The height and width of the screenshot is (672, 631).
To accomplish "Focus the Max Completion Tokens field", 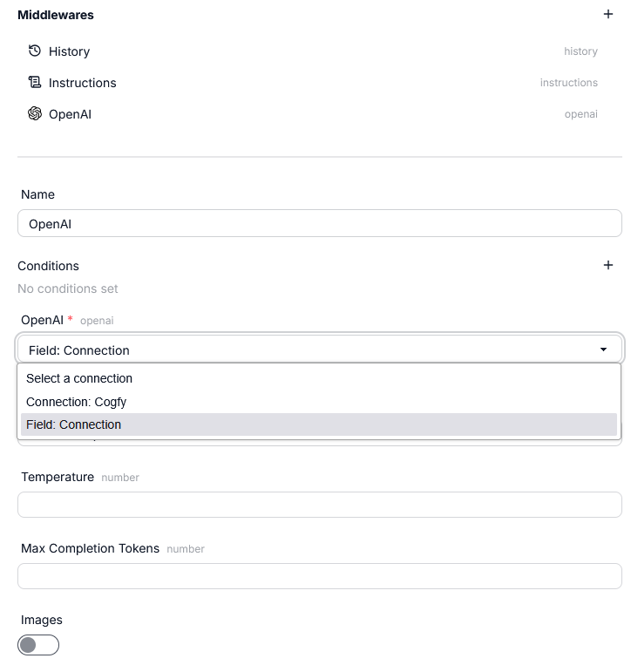I will pos(319,576).
